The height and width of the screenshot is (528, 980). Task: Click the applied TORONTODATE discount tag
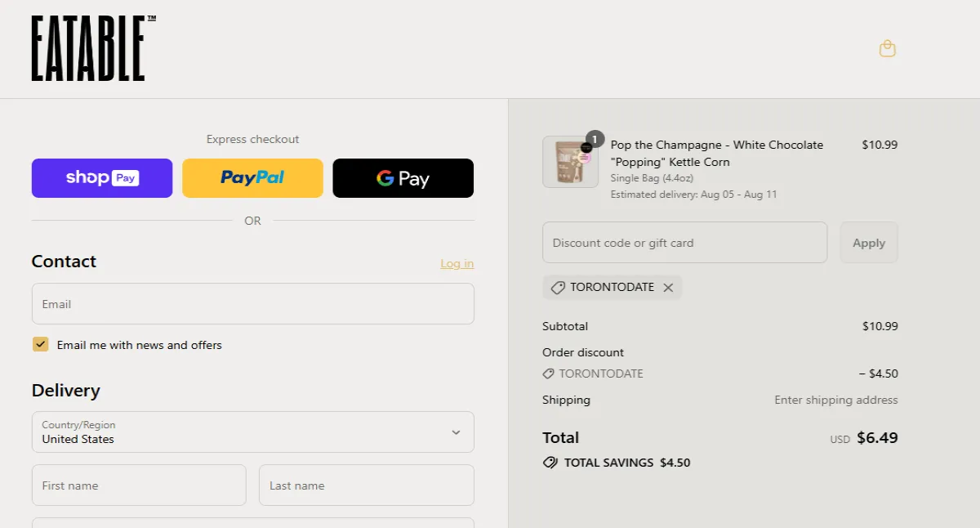point(604,288)
